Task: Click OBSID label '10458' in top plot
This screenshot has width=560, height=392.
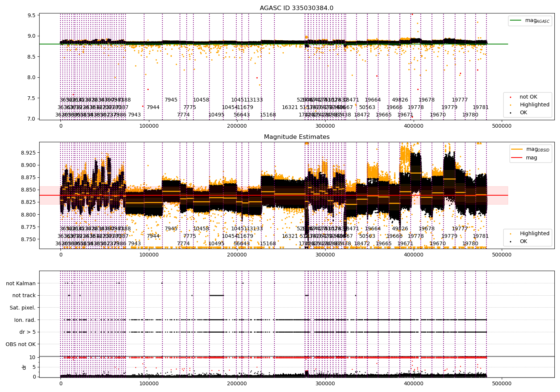Action: click(x=201, y=100)
